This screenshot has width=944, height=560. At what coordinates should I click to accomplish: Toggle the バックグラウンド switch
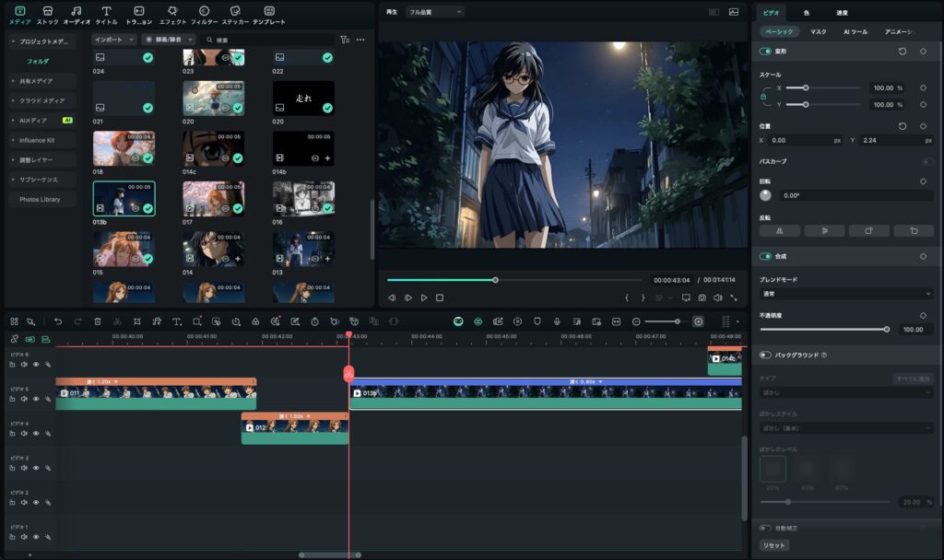pos(765,355)
